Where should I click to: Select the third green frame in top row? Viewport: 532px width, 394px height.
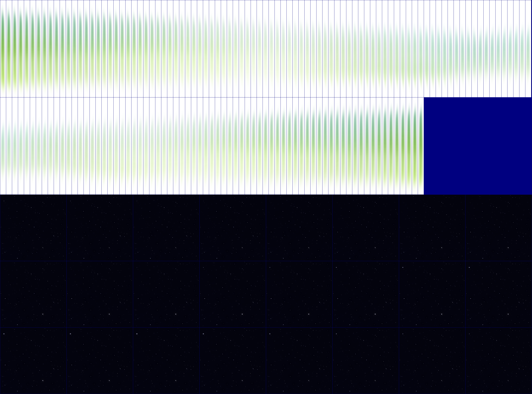tap(15, 49)
